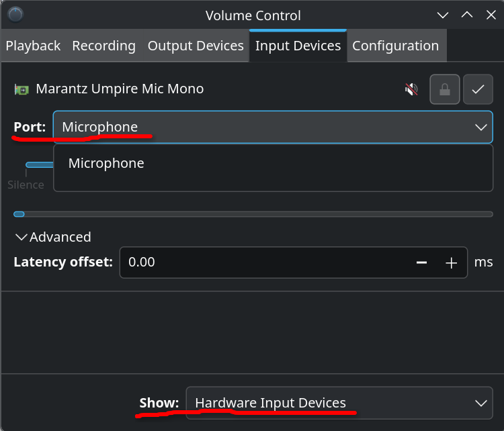Increase latency offset with plus button

coord(451,262)
